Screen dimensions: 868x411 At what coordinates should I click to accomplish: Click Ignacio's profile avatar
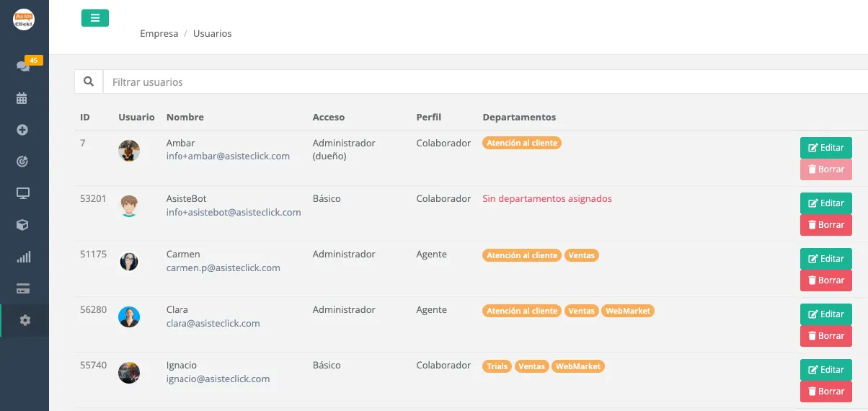click(x=129, y=373)
